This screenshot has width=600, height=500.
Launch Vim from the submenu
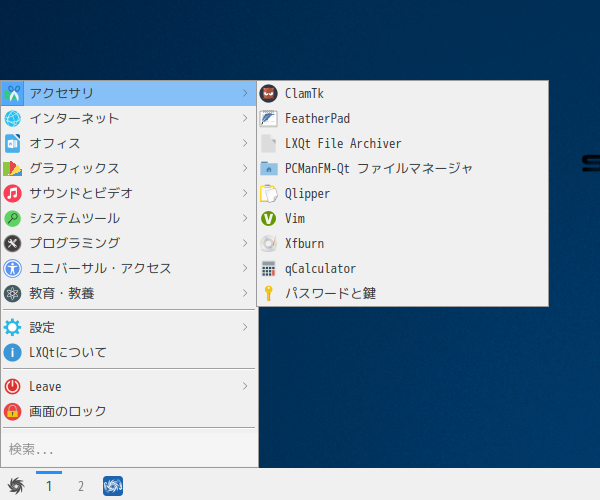403,218
